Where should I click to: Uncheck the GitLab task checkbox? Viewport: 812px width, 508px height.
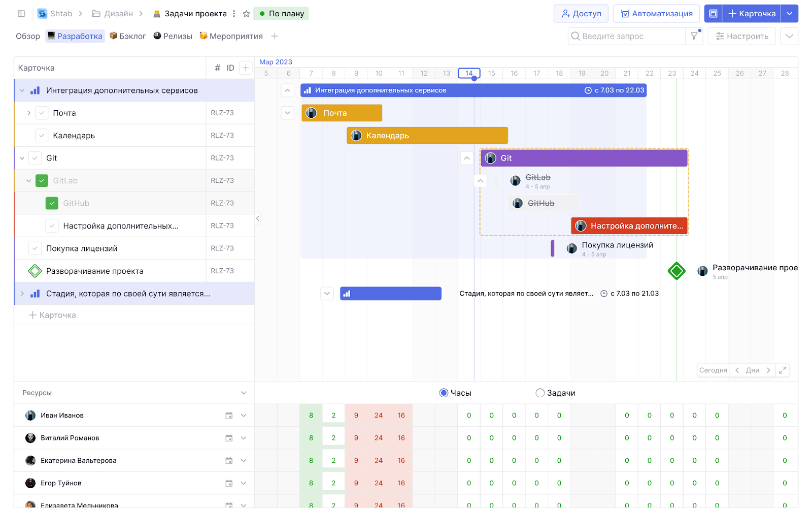[42, 181]
